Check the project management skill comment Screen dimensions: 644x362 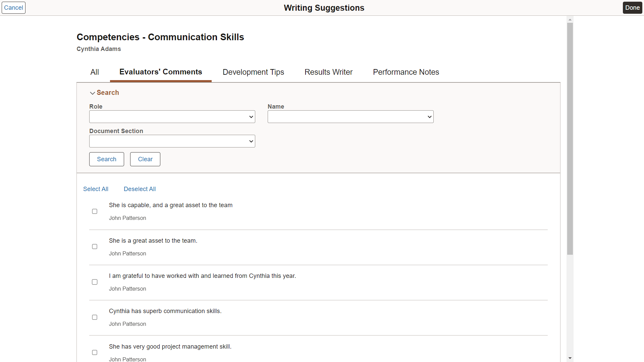(94, 352)
